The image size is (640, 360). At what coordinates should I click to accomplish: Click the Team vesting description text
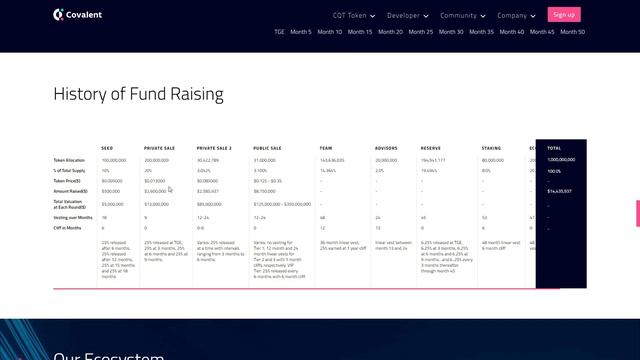pyautogui.click(x=343, y=245)
